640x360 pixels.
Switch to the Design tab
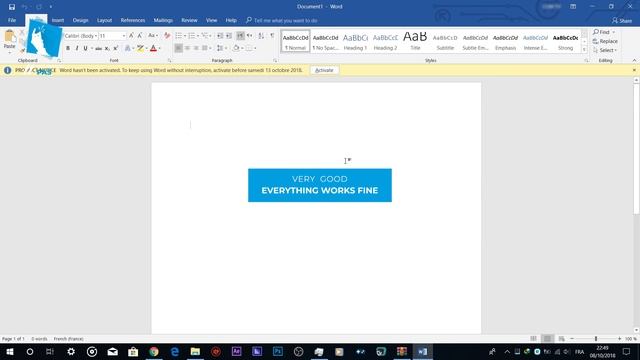click(80, 20)
